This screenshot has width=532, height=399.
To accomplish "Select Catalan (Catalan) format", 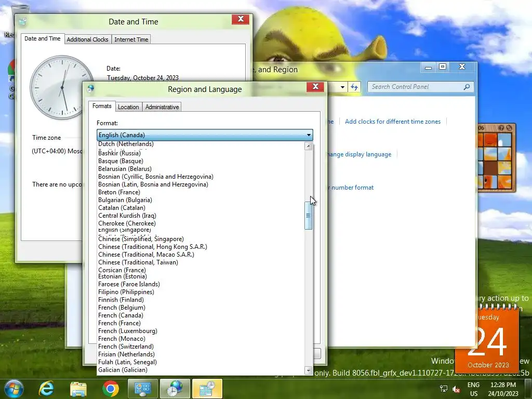I will [x=122, y=208].
